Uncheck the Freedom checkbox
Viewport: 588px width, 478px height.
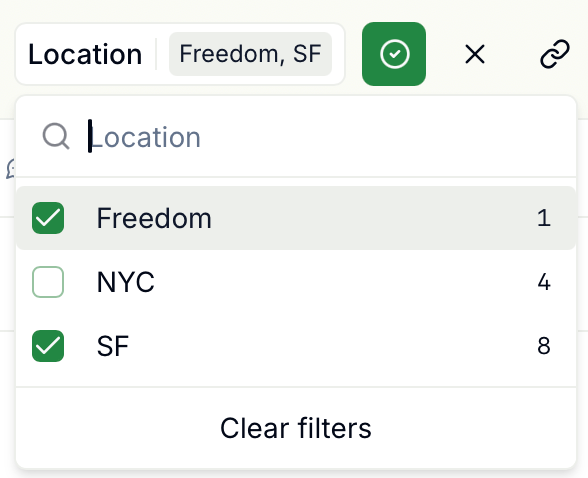coord(48,218)
